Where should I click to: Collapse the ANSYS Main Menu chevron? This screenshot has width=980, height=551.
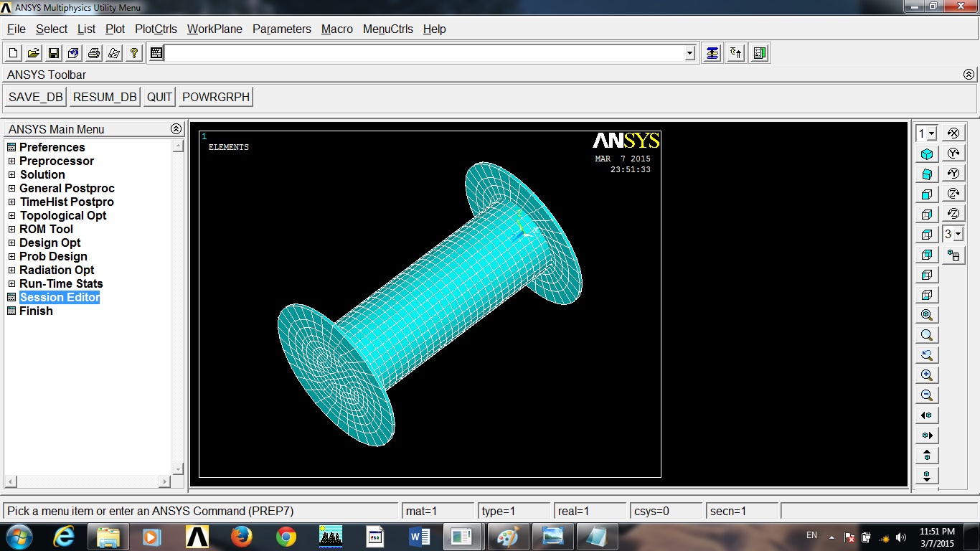point(176,129)
